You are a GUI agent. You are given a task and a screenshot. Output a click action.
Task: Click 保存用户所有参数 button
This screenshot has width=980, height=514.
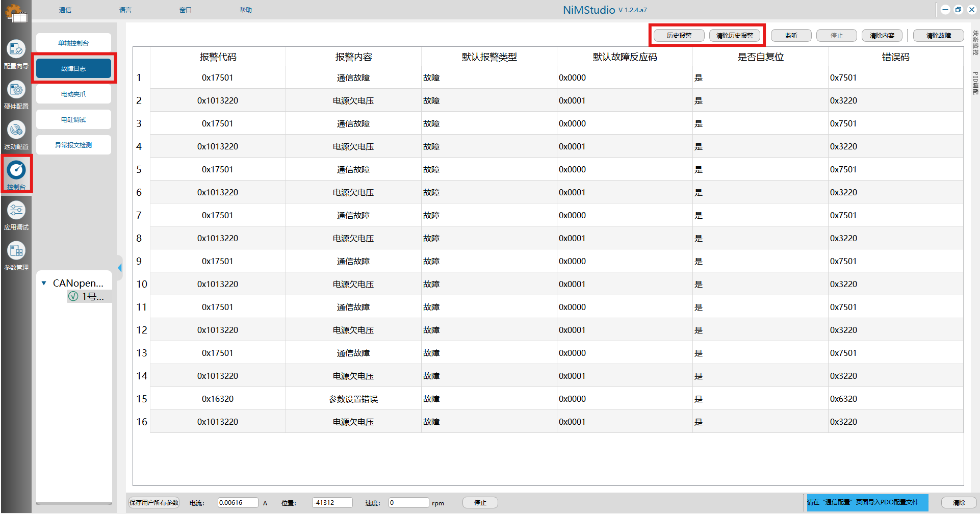click(x=154, y=502)
